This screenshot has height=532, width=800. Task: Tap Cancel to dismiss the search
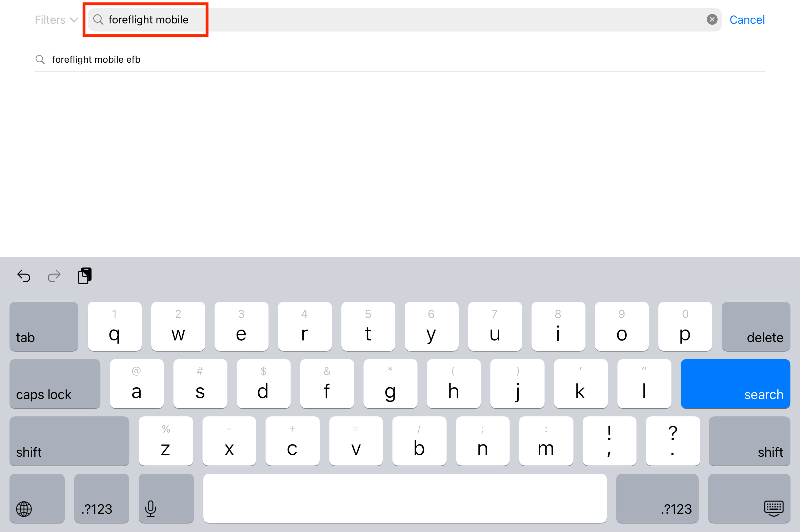coord(747,20)
